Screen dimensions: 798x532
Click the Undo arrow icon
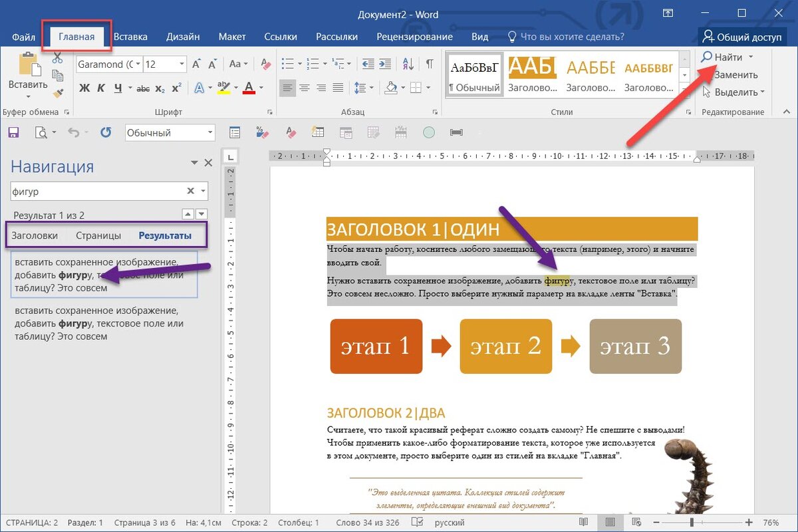[x=73, y=132]
